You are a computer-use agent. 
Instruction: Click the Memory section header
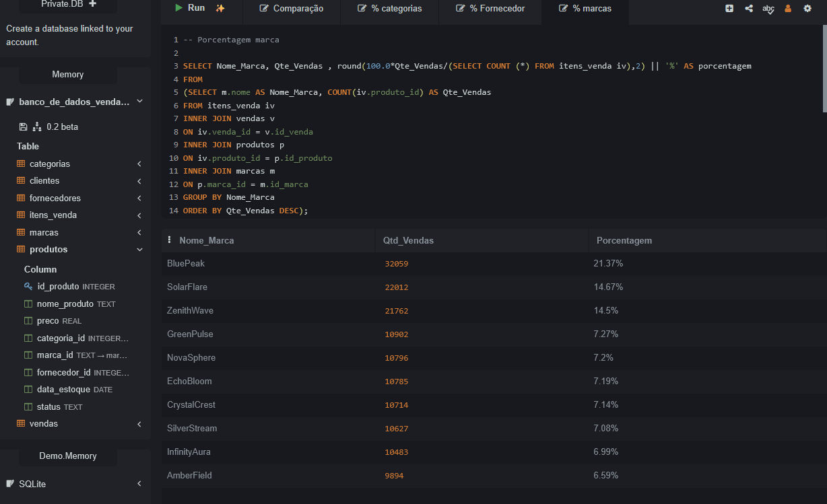point(68,75)
